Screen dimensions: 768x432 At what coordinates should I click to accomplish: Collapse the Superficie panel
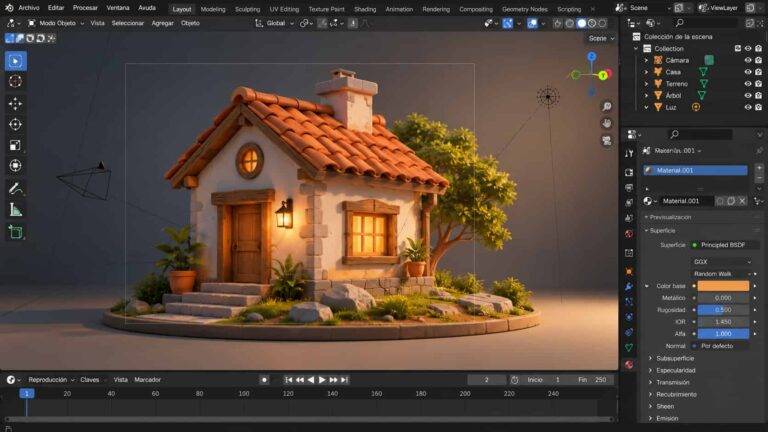660,230
